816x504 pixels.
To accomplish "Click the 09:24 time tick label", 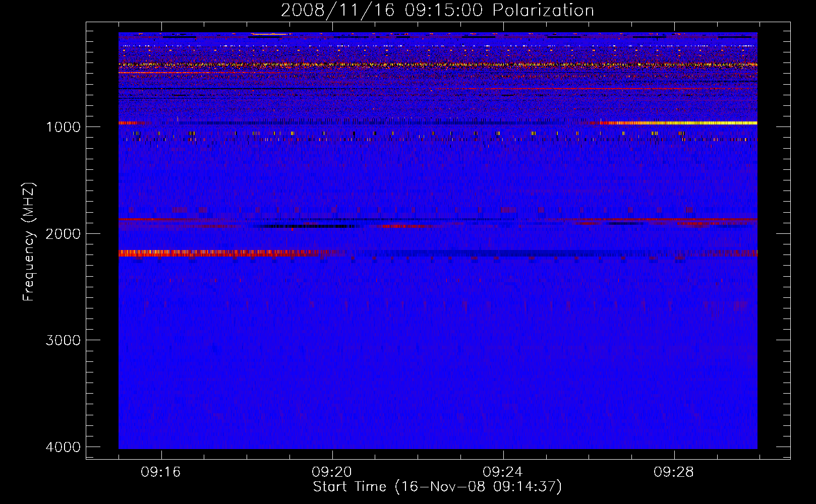I will [x=503, y=472].
